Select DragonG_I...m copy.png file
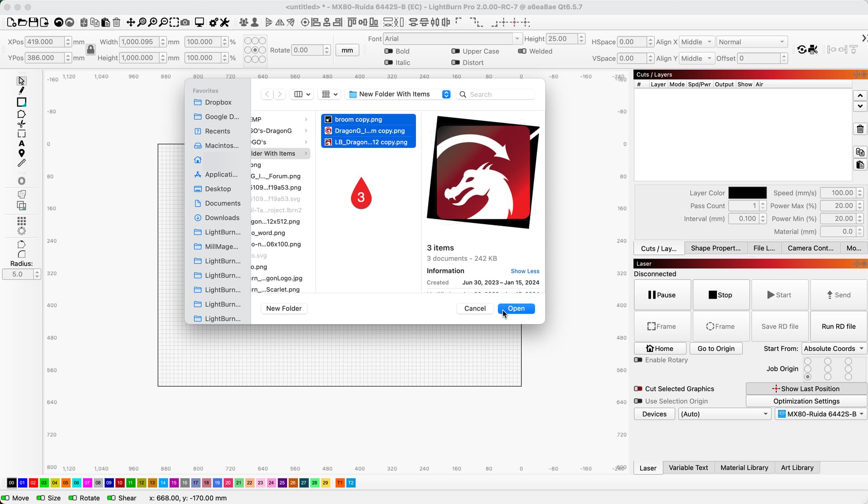This screenshot has height=504, width=868. pyautogui.click(x=368, y=131)
